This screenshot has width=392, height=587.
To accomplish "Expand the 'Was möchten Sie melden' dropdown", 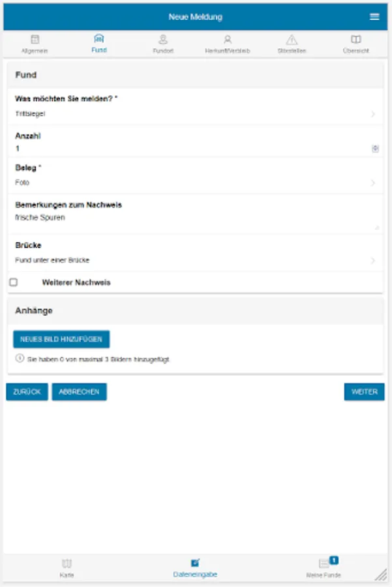I will coord(373,114).
